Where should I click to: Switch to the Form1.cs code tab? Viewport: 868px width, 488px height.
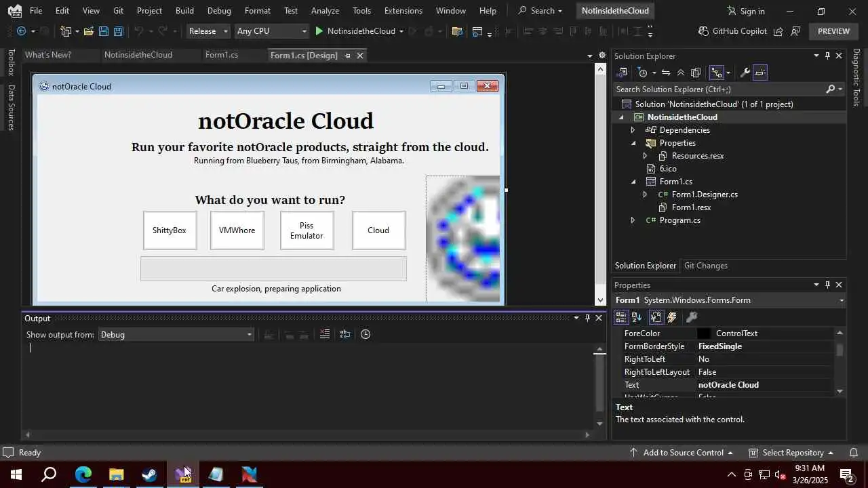click(x=222, y=55)
